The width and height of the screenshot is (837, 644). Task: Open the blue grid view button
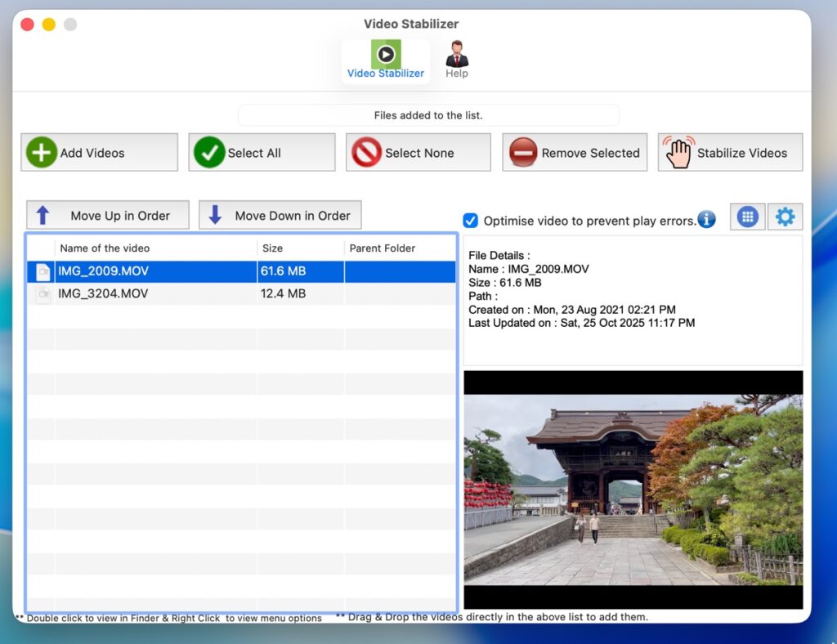(747, 217)
